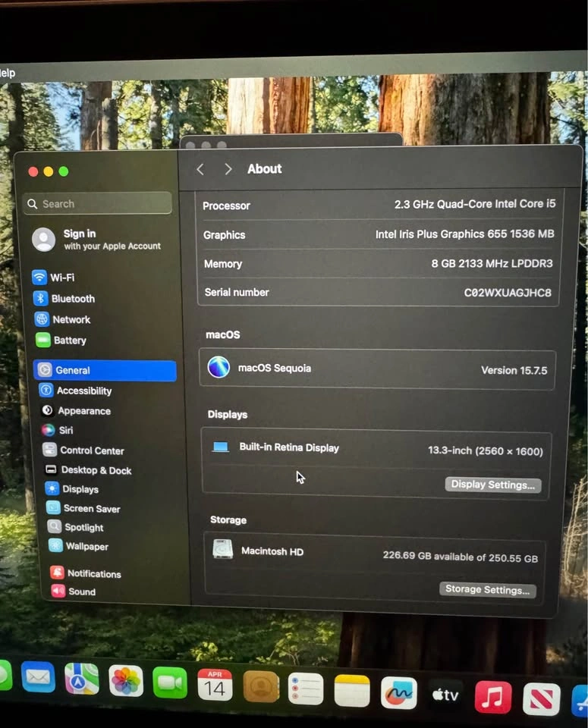
Task: Open Sound settings
Action: pos(74,591)
